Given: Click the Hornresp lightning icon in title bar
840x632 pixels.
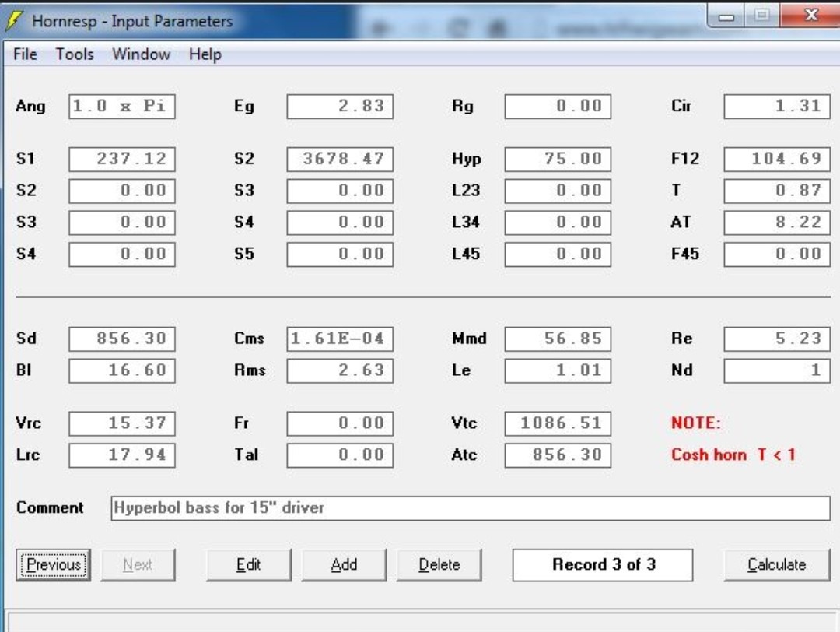Looking at the screenshot, I should (13, 21).
